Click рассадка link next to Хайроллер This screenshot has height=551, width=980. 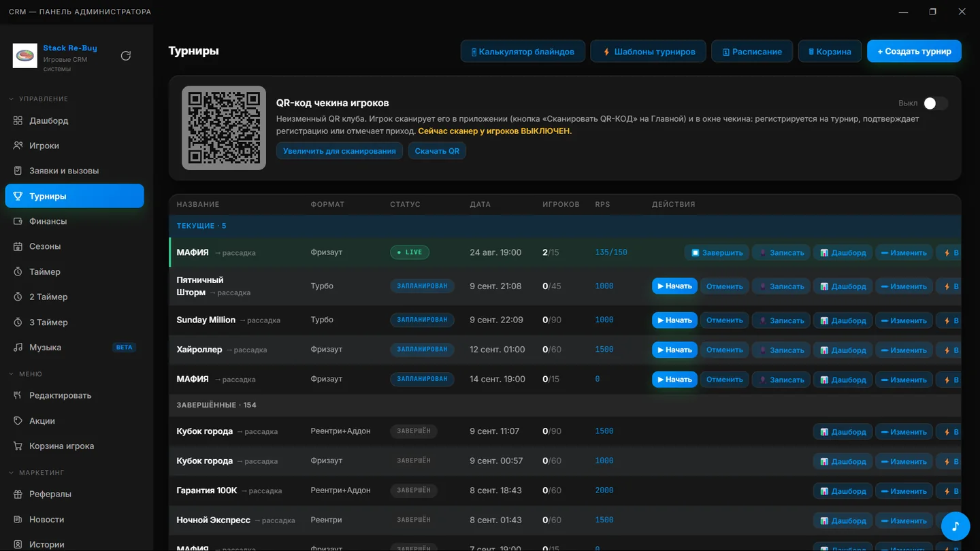tap(246, 350)
